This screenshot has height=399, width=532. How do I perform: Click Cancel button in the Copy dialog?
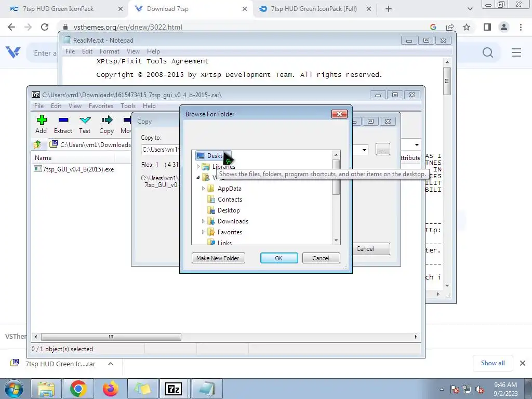[371, 249]
